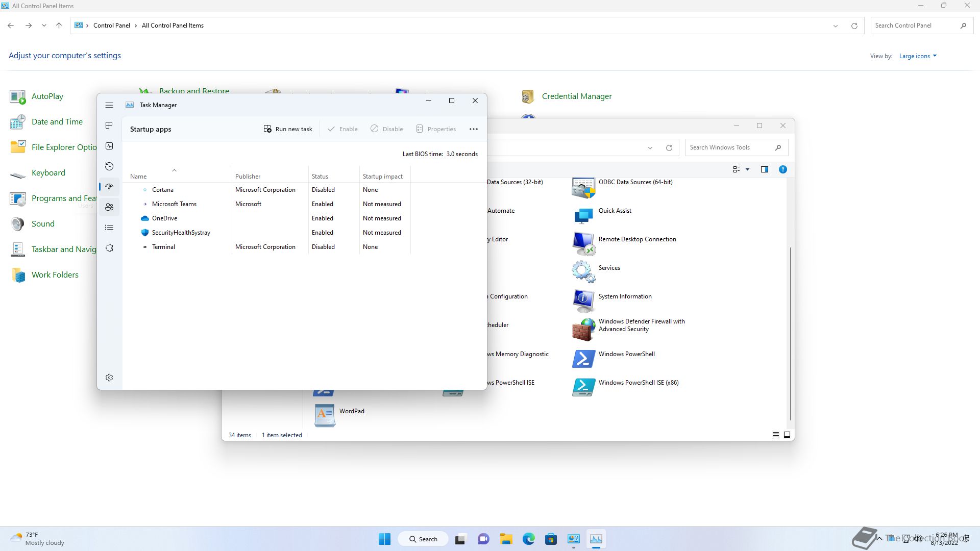The image size is (980, 551).
Task: Switch Windows Tools to large thumbnails view
Action: click(787, 435)
